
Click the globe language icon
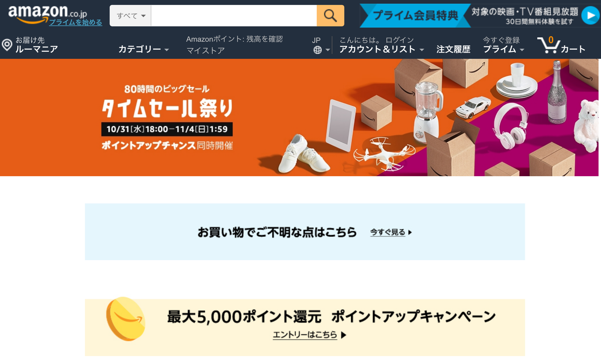tap(317, 50)
